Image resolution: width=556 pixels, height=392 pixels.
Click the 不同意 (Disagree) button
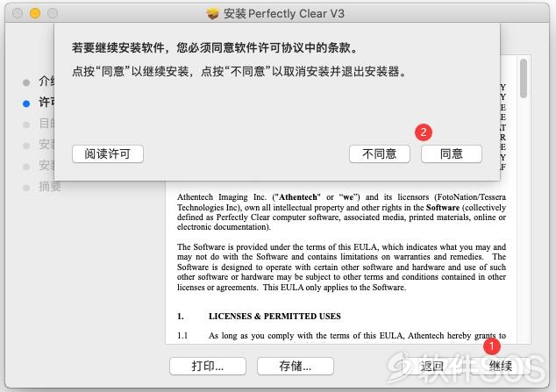(380, 153)
